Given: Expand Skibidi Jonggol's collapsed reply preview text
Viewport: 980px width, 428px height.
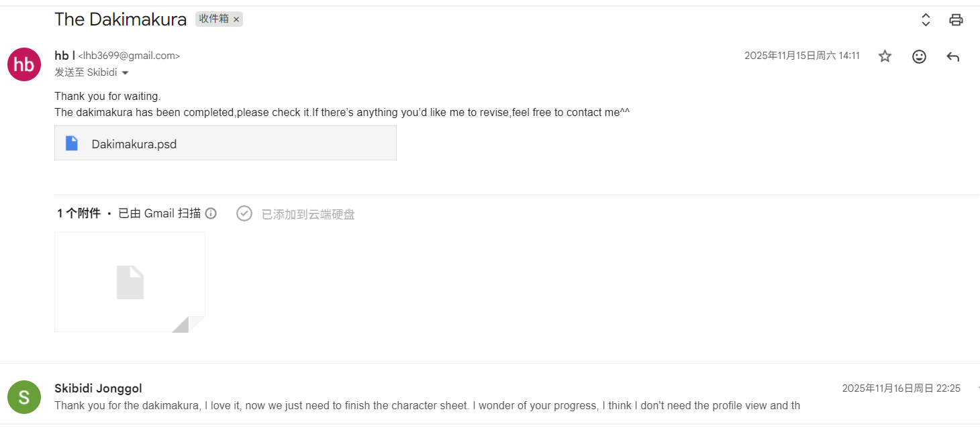Looking at the screenshot, I should click(427, 405).
